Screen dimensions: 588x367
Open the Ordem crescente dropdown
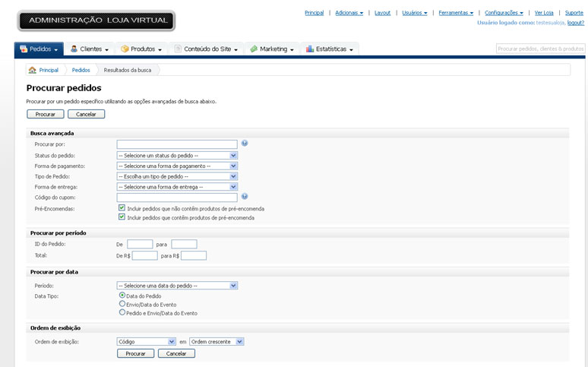coord(217,341)
